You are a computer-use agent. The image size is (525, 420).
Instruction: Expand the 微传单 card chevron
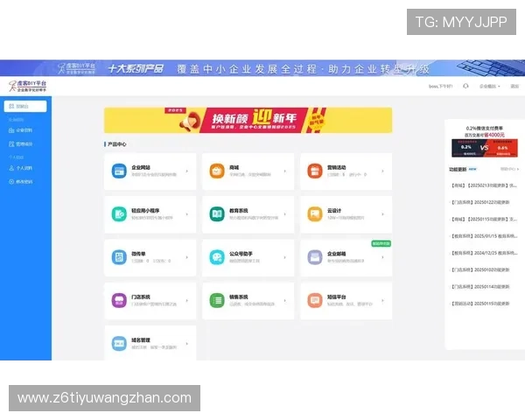pyautogui.click(x=187, y=257)
